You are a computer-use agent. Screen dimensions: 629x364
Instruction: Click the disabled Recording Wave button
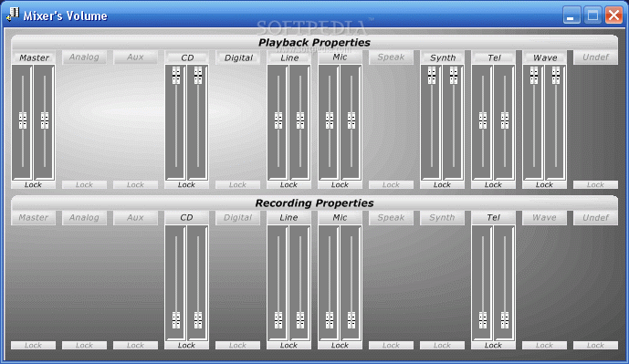[544, 218]
